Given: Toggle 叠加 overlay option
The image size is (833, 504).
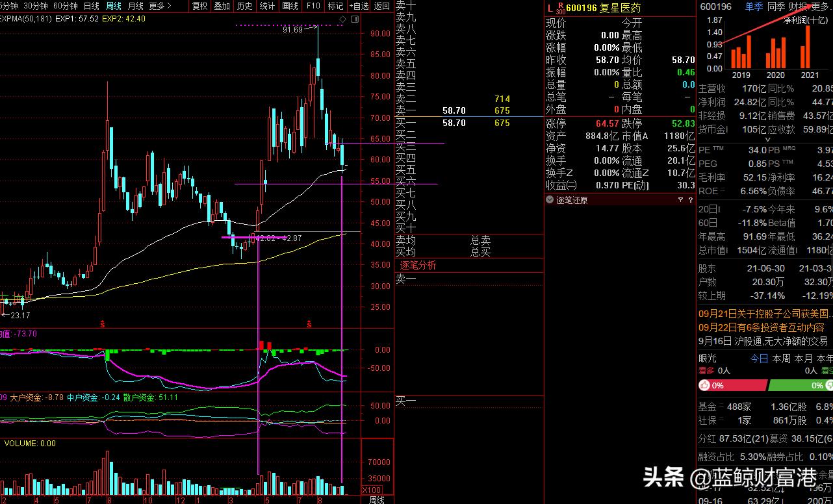Looking at the screenshot, I should pos(222,6).
